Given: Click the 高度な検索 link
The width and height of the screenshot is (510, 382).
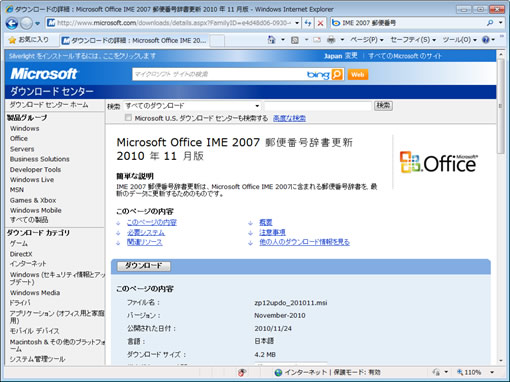Looking at the screenshot, I should pos(289,118).
